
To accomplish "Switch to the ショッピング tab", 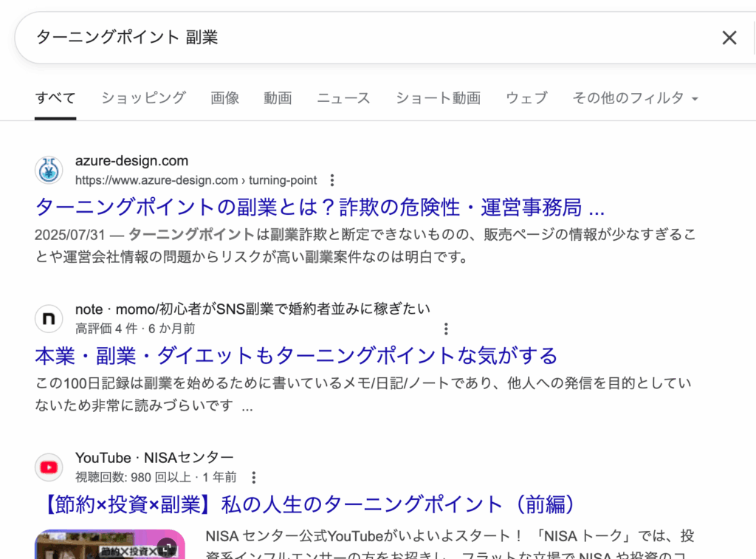I will coord(144,98).
